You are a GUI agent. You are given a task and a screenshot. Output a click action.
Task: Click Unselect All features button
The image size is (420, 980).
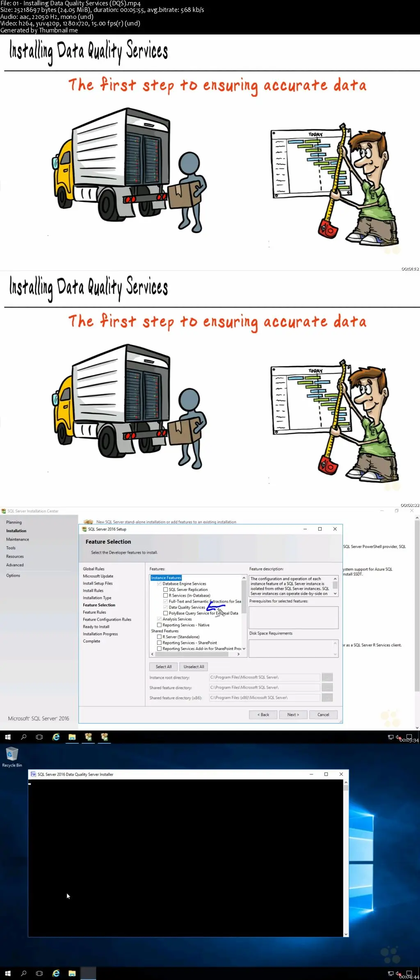pos(194,666)
